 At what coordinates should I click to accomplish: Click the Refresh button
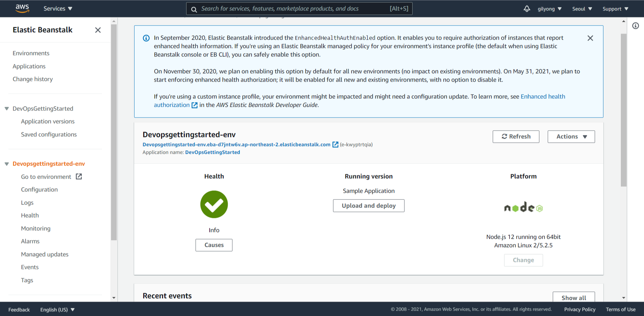click(516, 137)
